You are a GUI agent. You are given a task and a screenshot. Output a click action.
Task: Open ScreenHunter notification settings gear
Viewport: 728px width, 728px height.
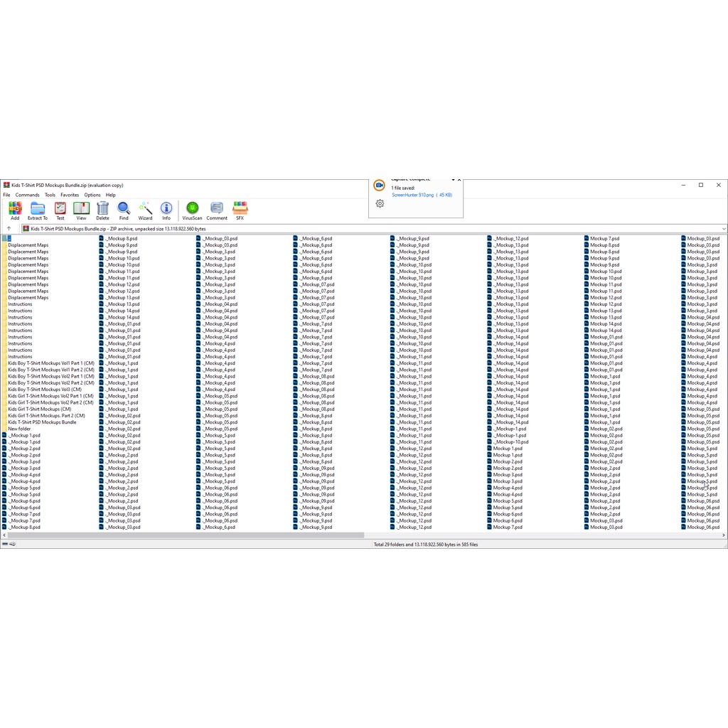tap(380, 203)
